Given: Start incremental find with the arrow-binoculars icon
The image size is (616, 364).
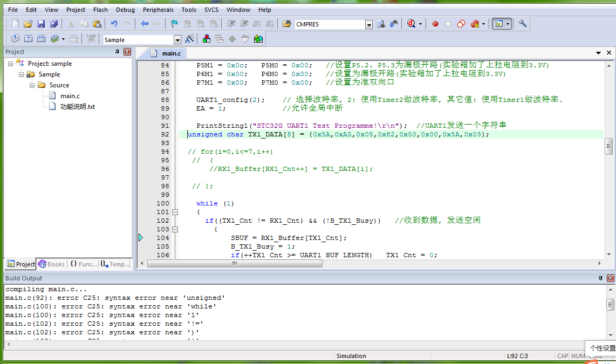Looking at the screenshot, I should pos(394,24).
